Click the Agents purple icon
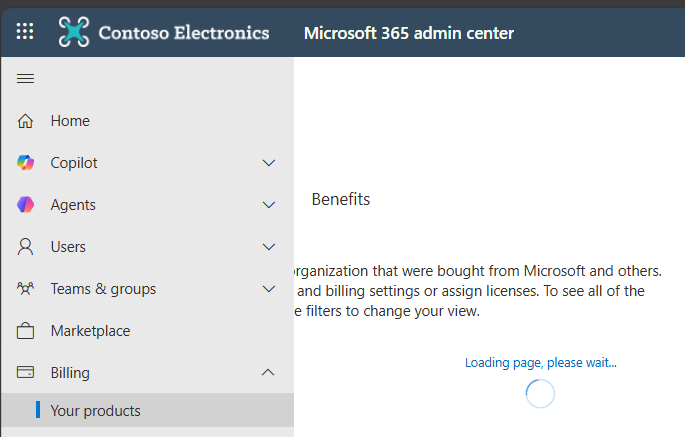Image resolution: width=685 pixels, height=437 pixels. tap(26, 205)
